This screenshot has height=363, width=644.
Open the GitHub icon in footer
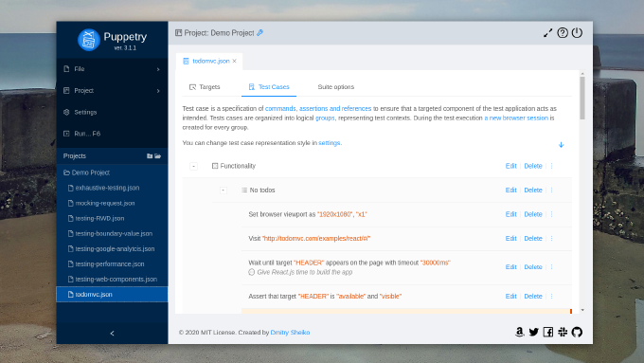click(577, 332)
